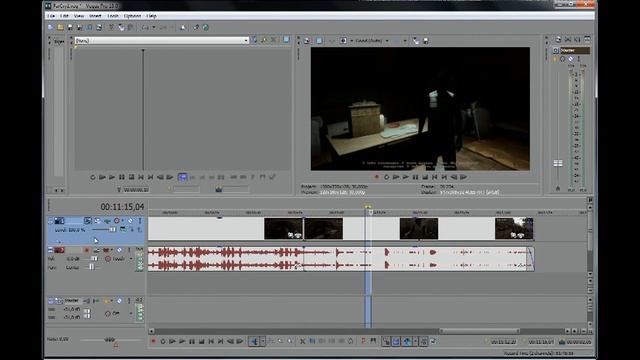Click the New project toolbar icon
Screen dimensions: 640x360
[51, 27]
